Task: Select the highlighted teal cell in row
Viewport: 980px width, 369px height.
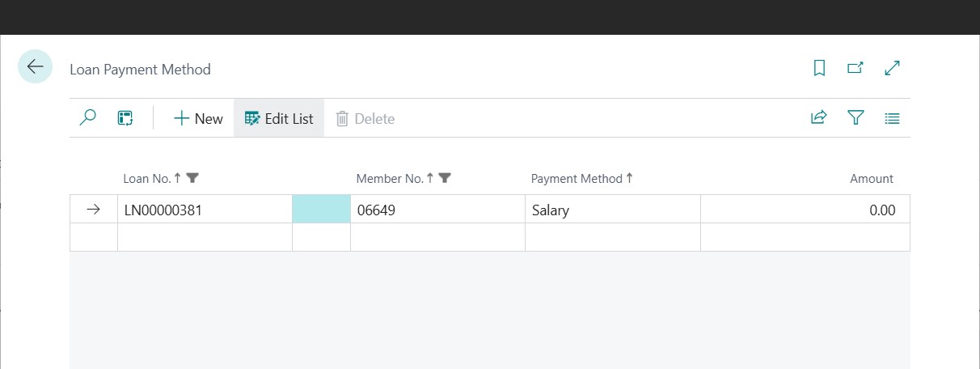Action: pos(321,210)
